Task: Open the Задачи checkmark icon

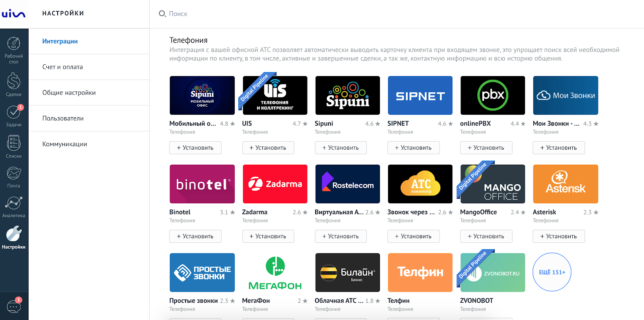Action: (14, 116)
